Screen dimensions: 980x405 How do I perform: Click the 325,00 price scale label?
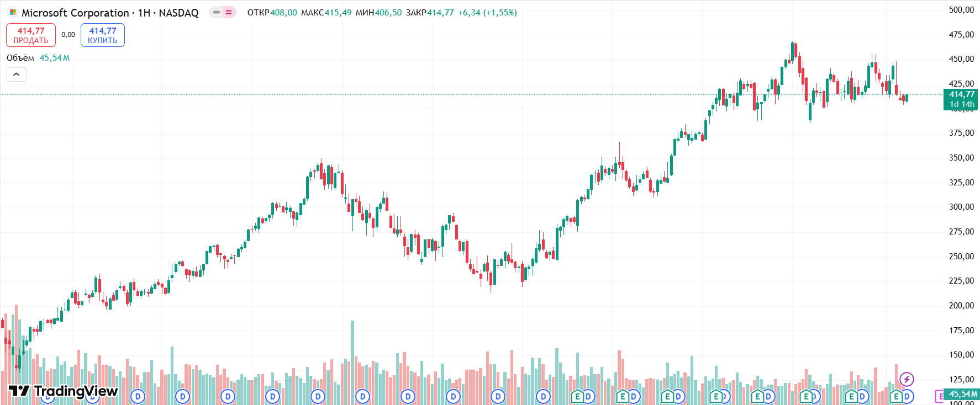click(x=961, y=182)
